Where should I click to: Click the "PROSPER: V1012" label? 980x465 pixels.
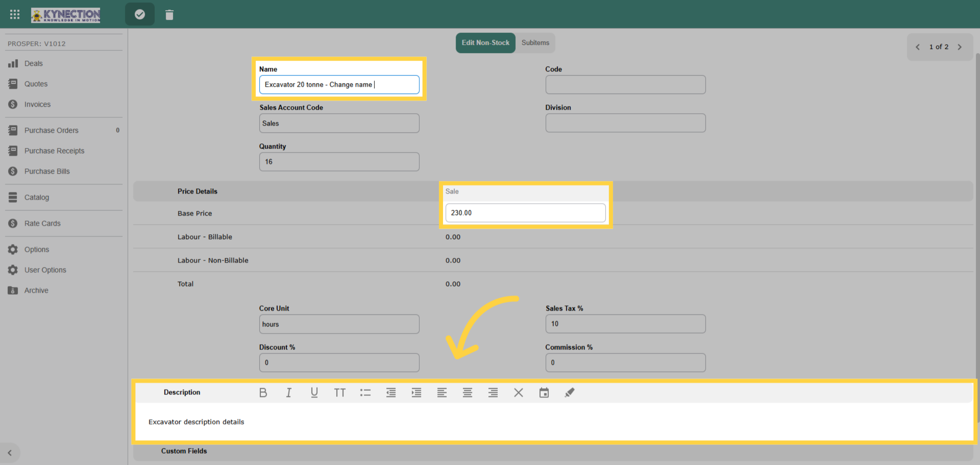[x=37, y=44]
